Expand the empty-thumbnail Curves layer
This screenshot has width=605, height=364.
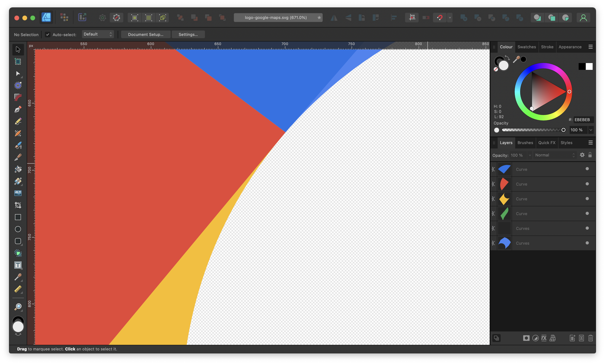click(494, 228)
